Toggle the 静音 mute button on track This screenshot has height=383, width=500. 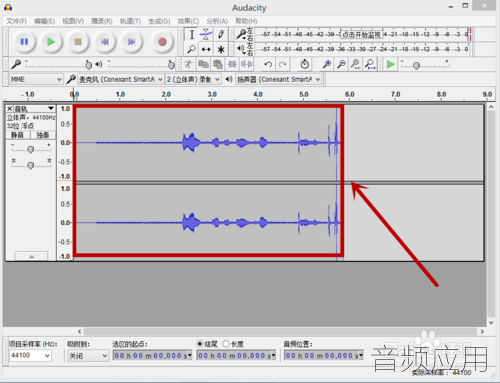(18, 135)
